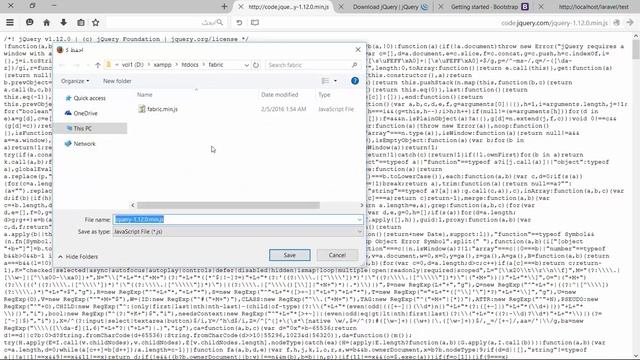Sort files by Name column header

[x=144, y=95]
